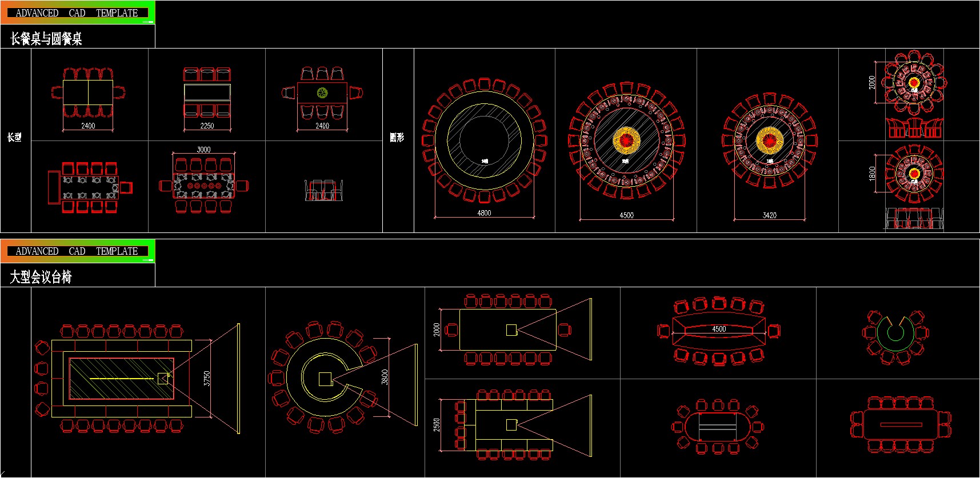The image size is (980, 478).
Task: Click the 3800 vertical dimension text
Action: (385, 377)
